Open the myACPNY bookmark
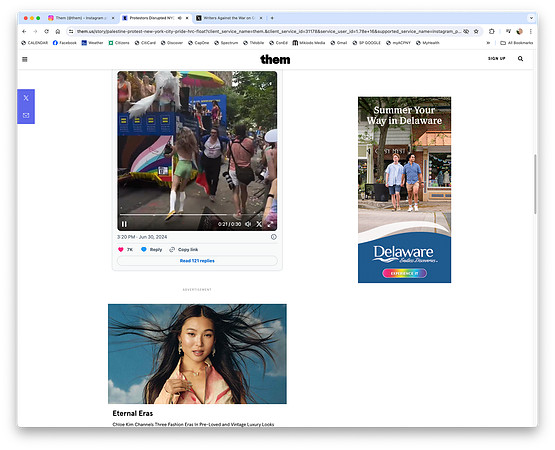Image resolution: width=555 pixels, height=450 pixels. tap(398, 43)
